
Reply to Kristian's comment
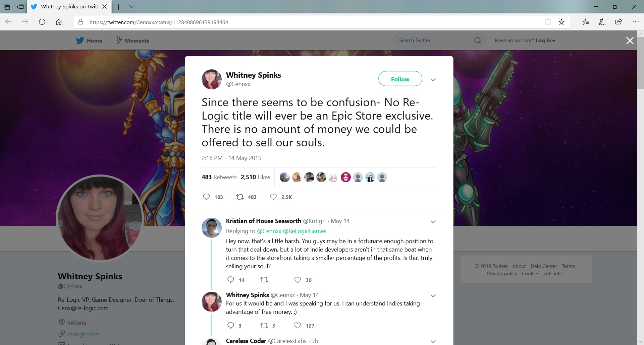(x=230, y=280)
